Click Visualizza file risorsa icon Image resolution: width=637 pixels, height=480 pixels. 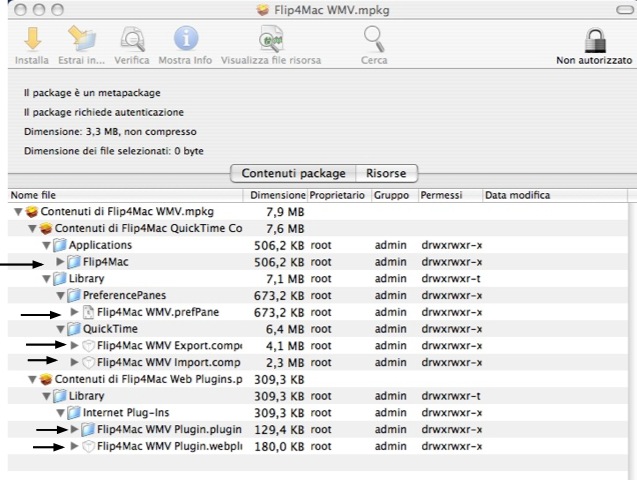point(271,39)
